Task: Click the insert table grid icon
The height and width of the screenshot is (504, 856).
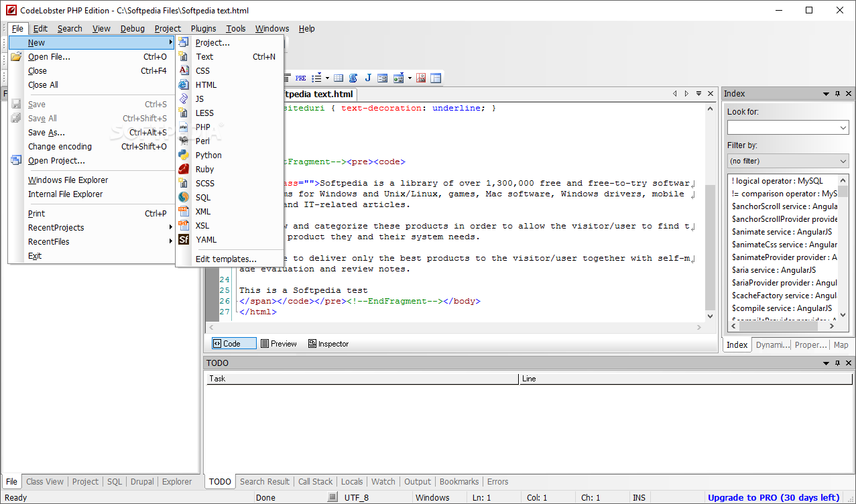Action: click(339, 78)
